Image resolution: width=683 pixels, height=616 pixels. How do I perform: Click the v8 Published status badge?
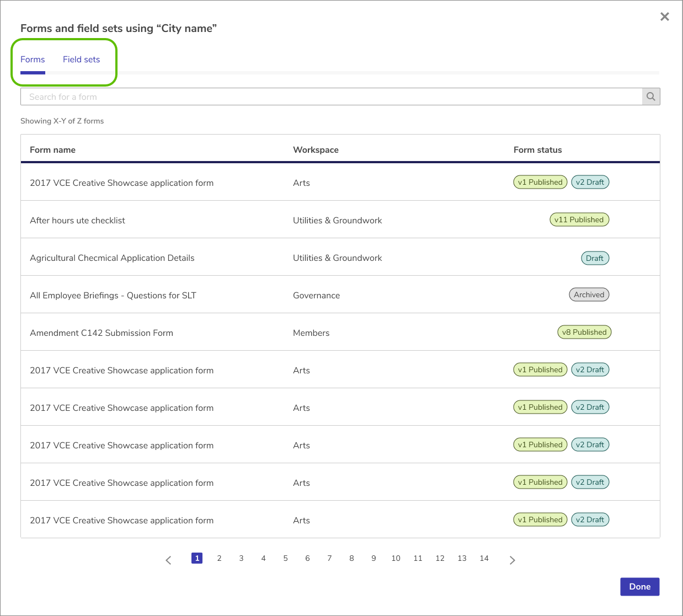pyautogui.click(x=584, y=332)
